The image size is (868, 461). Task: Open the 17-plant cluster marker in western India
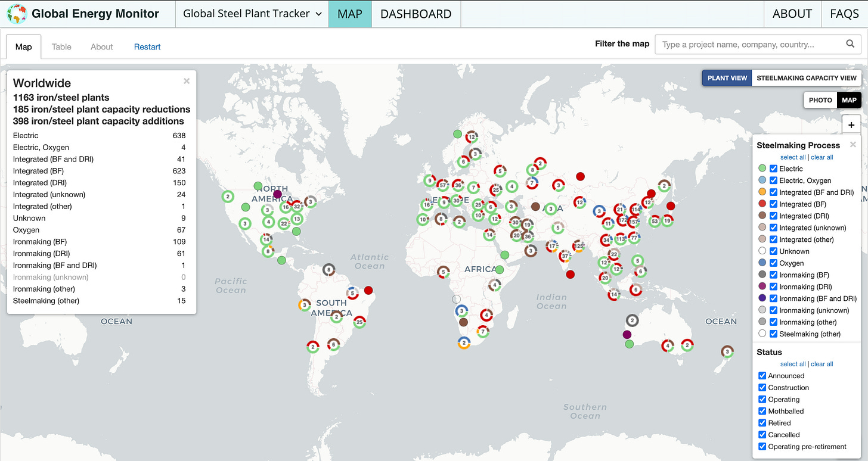(552, 245)
